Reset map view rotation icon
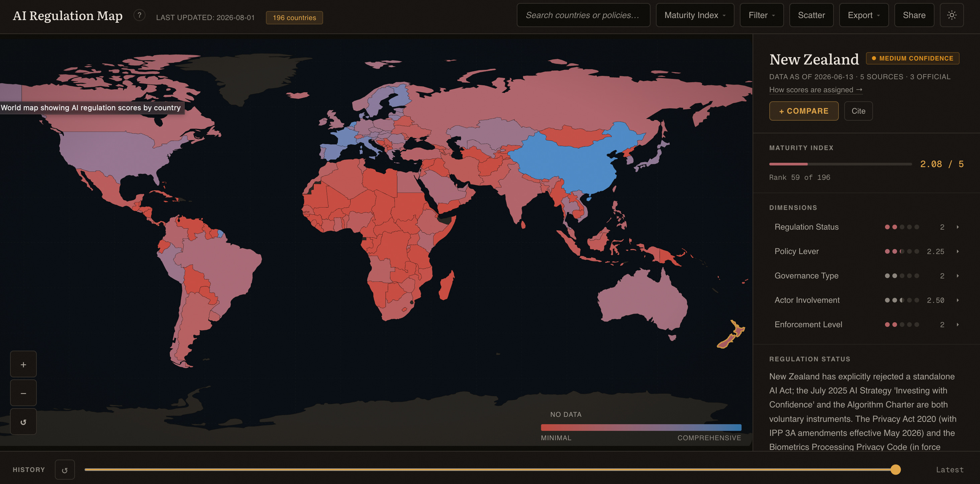 [x=23, y=421]
